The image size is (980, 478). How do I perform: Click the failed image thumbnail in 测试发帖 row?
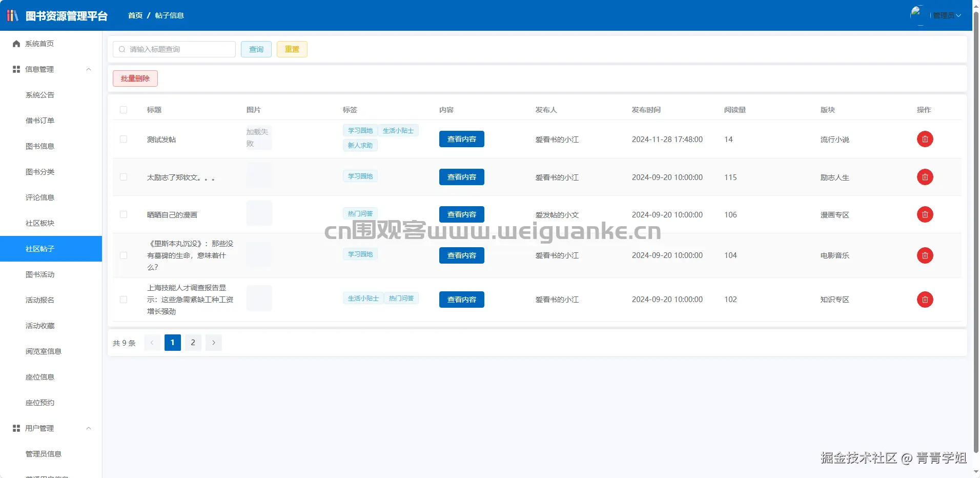click(x=259, y=138)
